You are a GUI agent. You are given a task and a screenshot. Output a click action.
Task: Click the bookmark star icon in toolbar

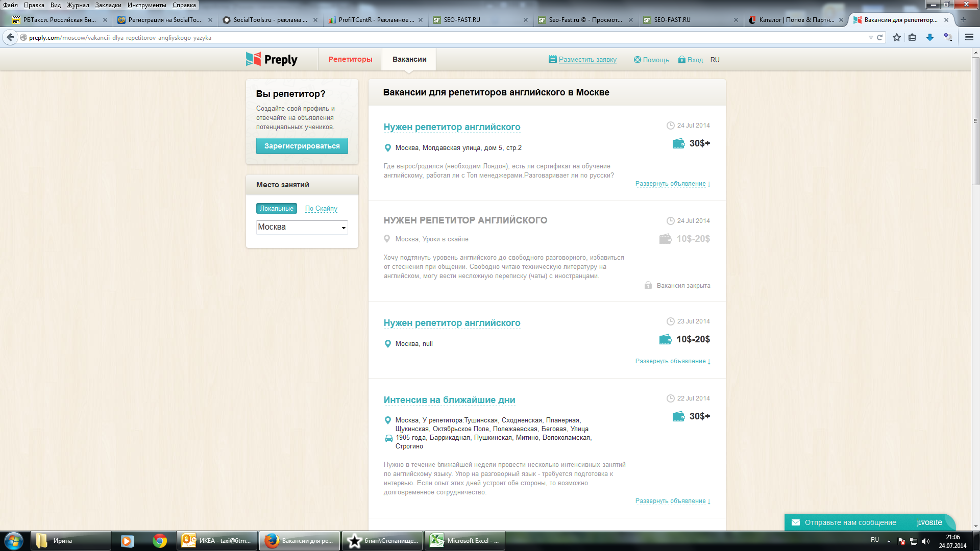click(x=897, y=37)
